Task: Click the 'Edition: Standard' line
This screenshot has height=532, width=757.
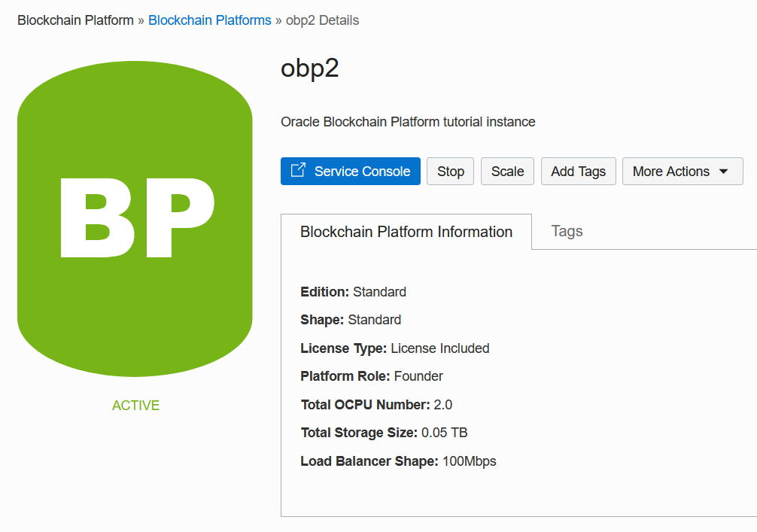Action: (x=353, y=292)
